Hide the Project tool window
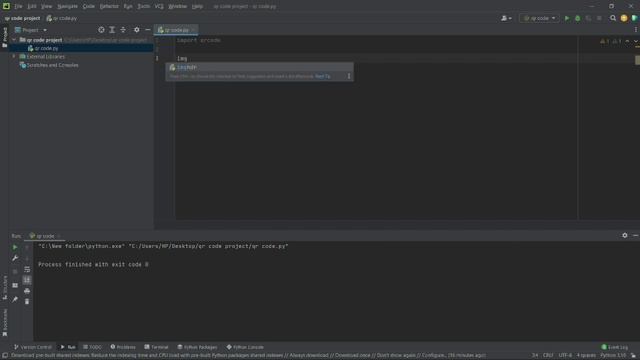 [148, 30]
